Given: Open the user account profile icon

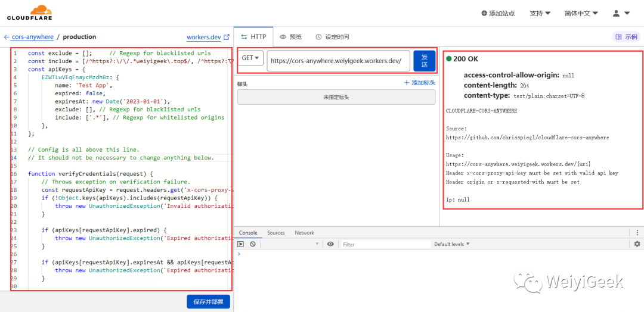Looking at the screenshot, I should pyautogui.click(x=616, y=13).
